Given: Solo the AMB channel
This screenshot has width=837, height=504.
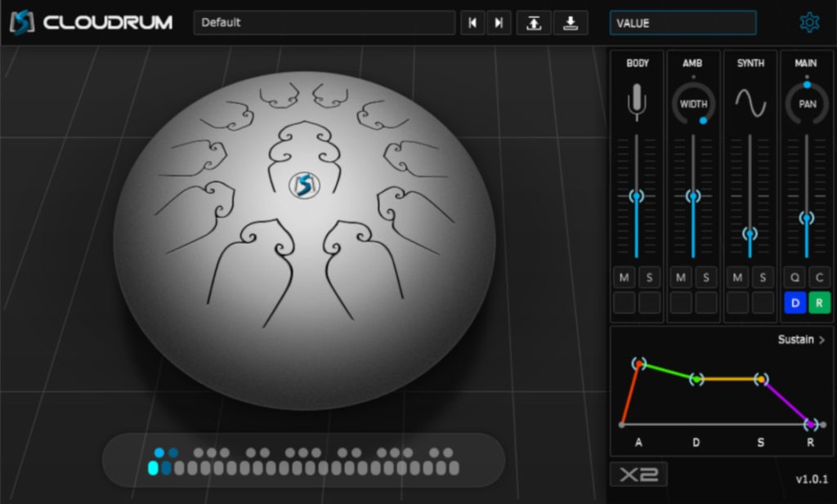Looking at the screenshot, I should [x=706, y=278].
